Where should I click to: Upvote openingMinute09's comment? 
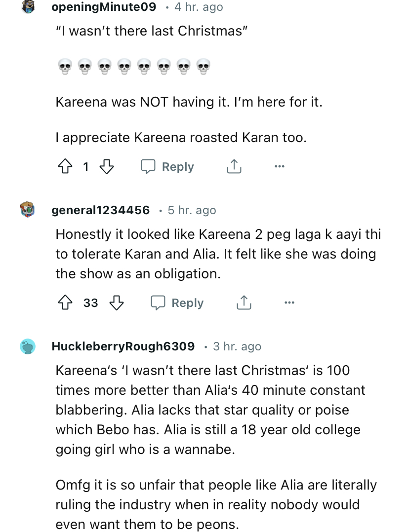coord(65,167)
